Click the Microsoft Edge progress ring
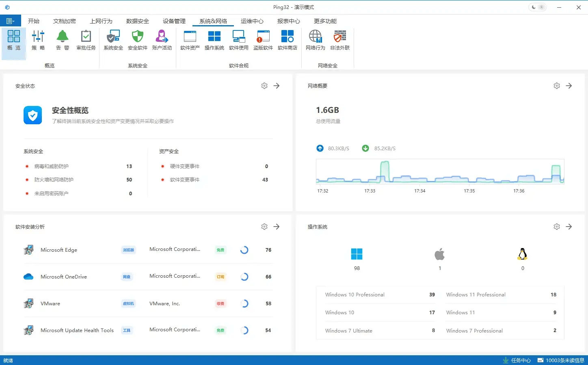588x365 pixels. pos(244,250)
